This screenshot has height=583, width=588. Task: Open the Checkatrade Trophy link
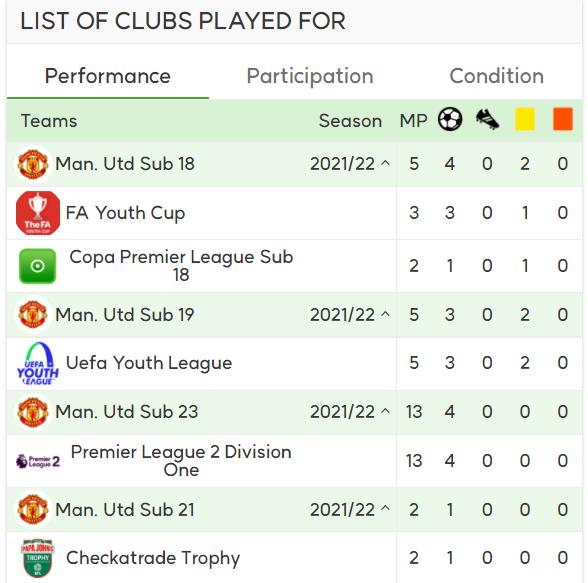[153, 558]
